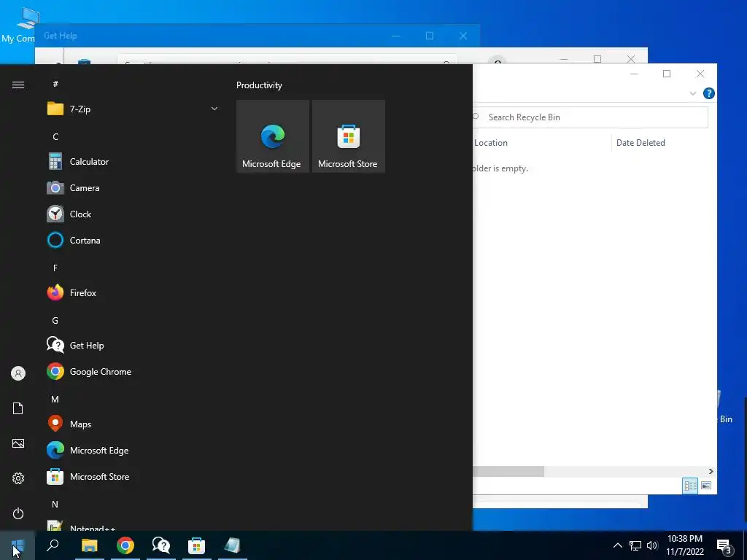The height and width of the screenshot is (560, 747).
Task: Open Google Chrome from the taskbar
Action: click(125, 545)
